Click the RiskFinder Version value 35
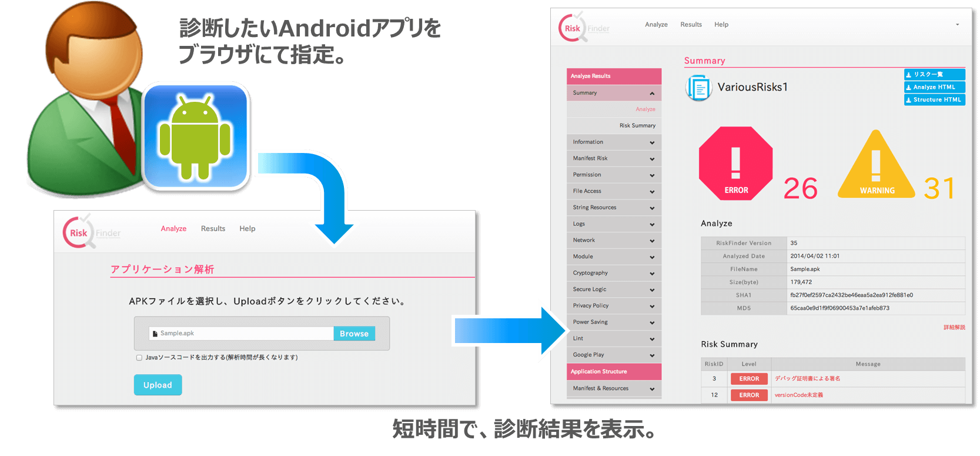 794,243
